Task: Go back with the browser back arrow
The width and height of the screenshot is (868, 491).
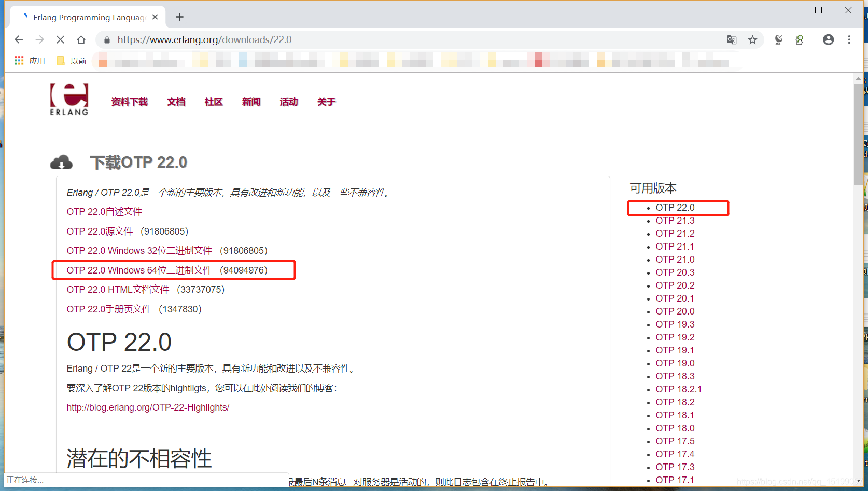Action: pos(19,40)
